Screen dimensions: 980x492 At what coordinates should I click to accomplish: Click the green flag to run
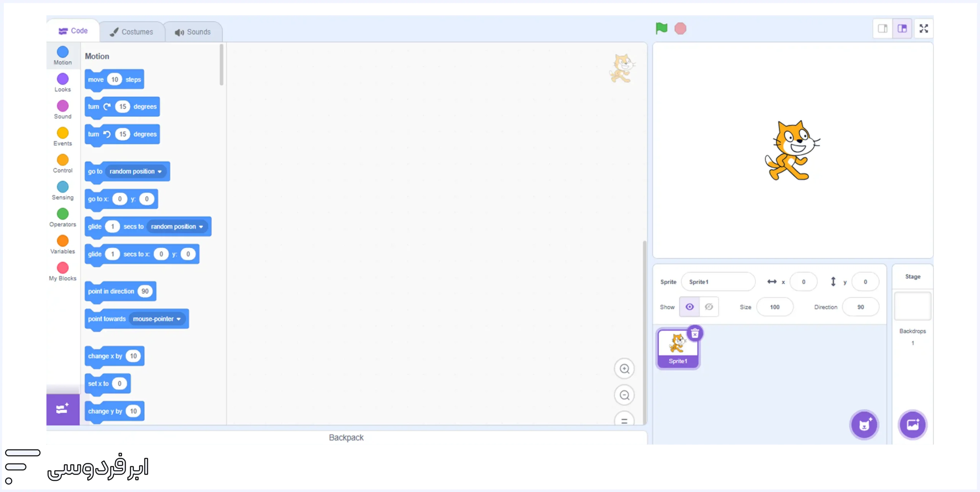point(661,28)
